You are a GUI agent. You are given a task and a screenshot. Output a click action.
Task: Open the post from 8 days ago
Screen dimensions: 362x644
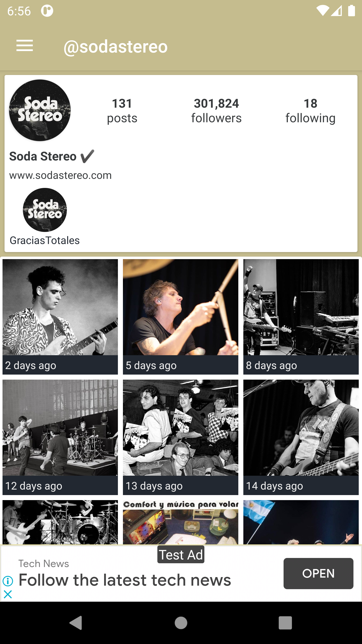coord(301,316)
